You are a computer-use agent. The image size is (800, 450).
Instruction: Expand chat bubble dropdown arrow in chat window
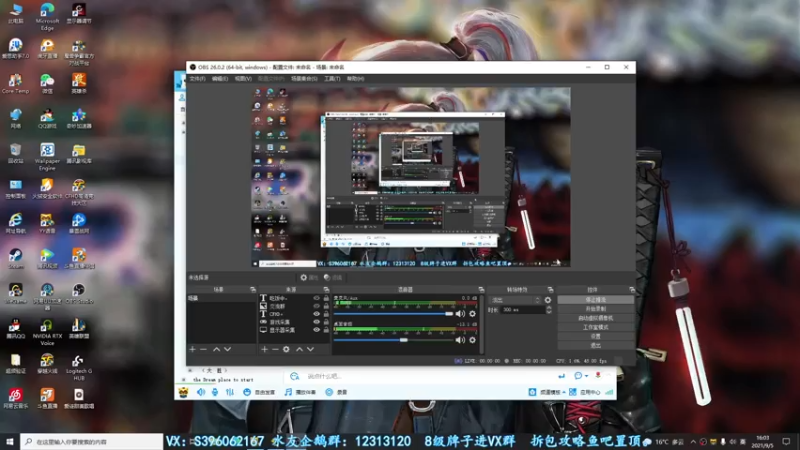(586, 376)
